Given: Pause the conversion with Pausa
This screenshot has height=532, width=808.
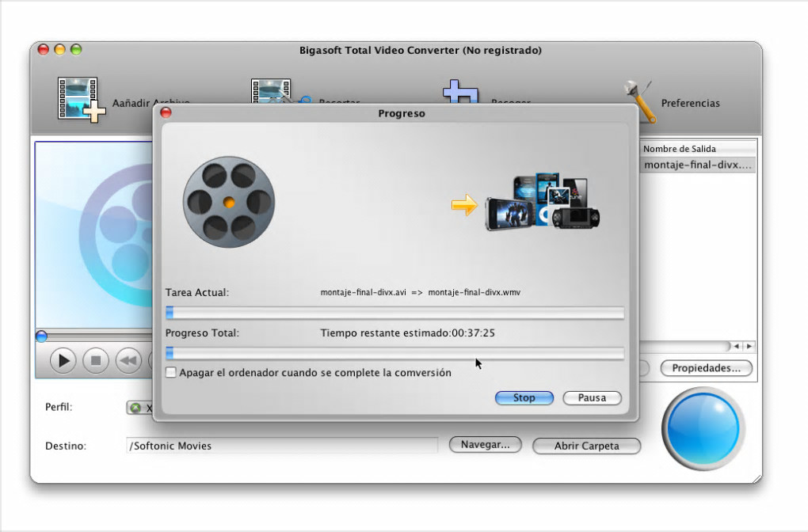Looking at the screenshot, I should 592,397.
